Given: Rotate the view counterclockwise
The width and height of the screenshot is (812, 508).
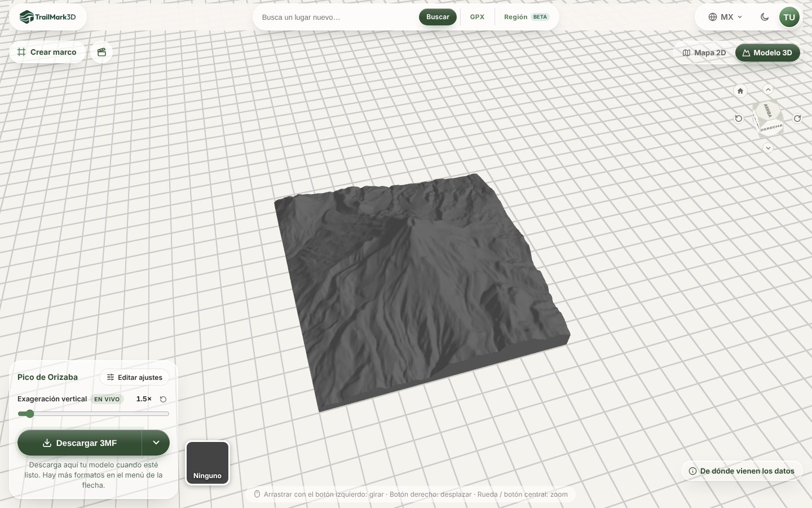Looking at the screenshot, I should click(x=739, y=119).
